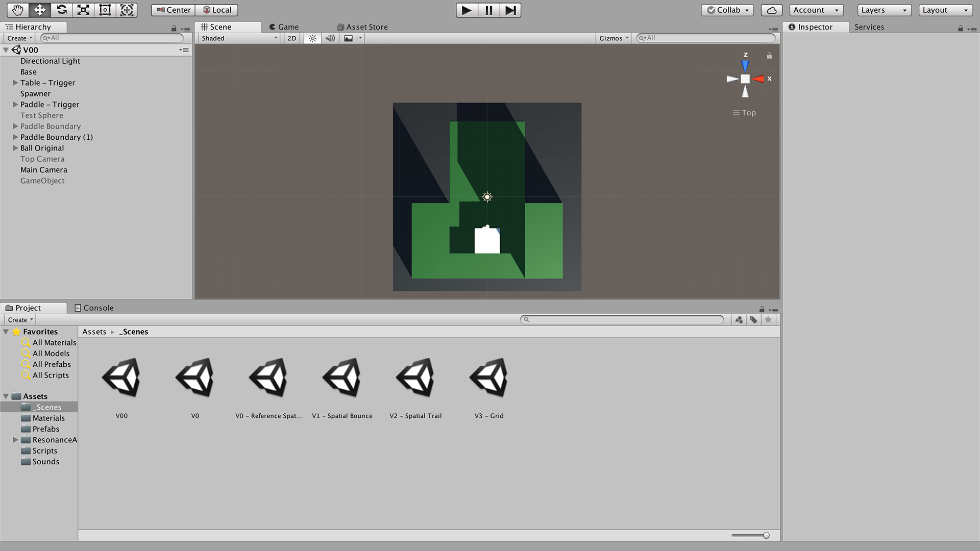
Task: Switch to the Console tab
Action: tap(94, 308)
